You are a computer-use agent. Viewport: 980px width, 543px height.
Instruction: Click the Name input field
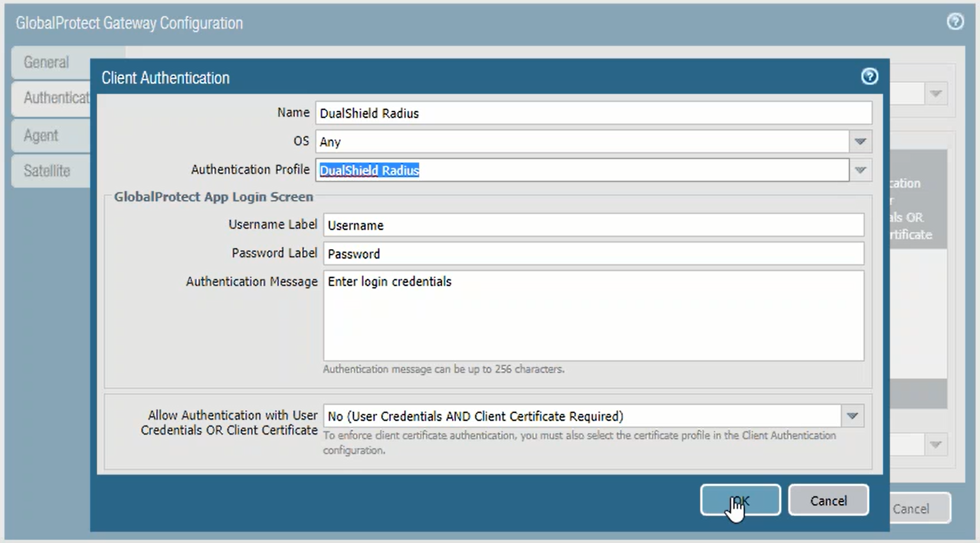tap(593, 113)
